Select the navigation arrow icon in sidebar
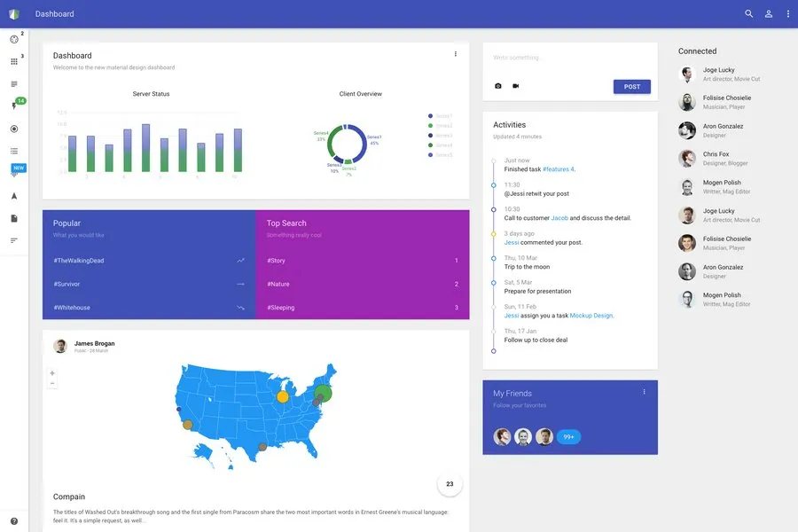 click(14, 196)
